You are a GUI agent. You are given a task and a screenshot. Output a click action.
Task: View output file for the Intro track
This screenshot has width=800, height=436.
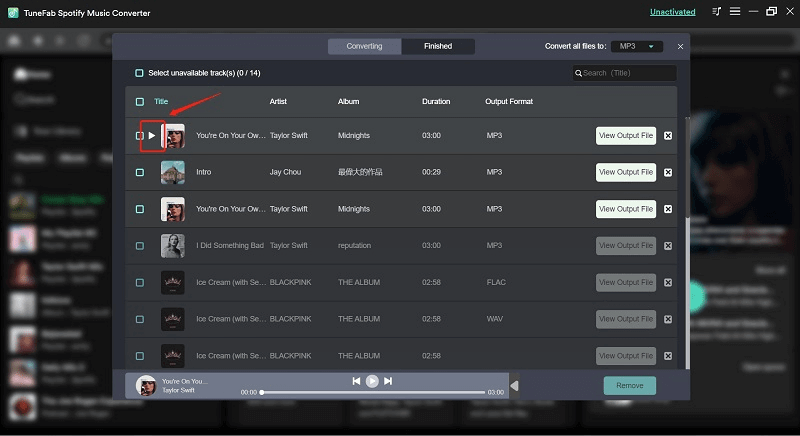pyautogui.click(x=626, y=172)
